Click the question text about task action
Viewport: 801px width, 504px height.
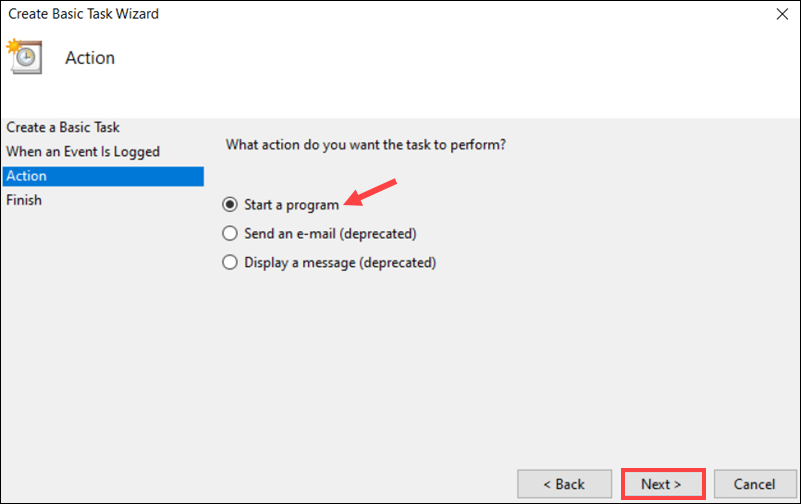pos(366,145)
